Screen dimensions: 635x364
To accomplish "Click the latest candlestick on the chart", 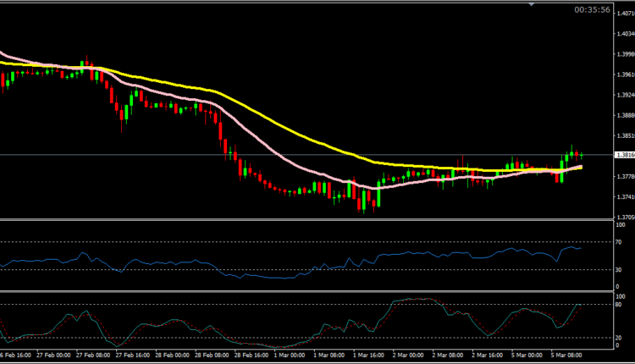I will pos(581,155).
